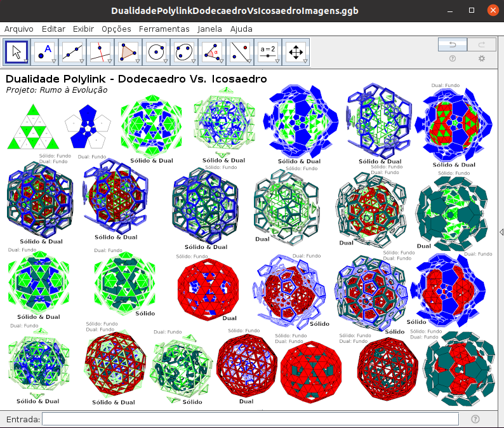Select the Move arrow tool
Screen dimensions: 504x428
click(x=17, y=51)
